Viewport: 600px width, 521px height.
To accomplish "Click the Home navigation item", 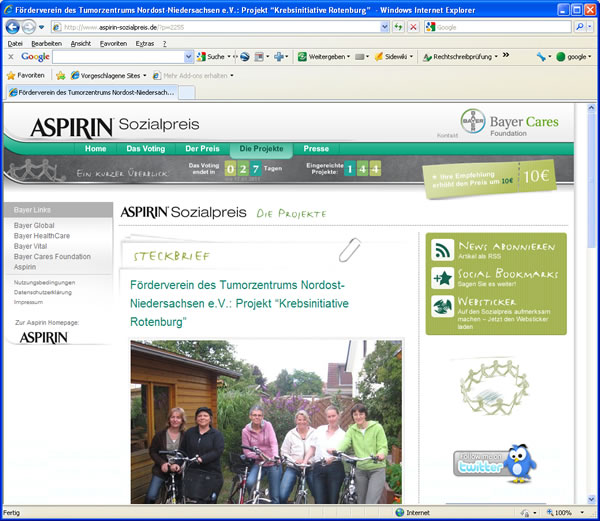I will tap(95, 148).
